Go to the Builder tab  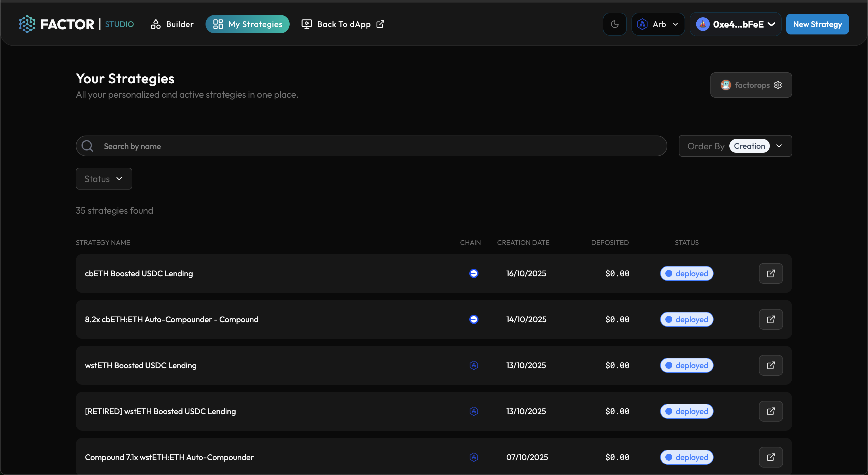pyautogui.click(x=172, y=24)
